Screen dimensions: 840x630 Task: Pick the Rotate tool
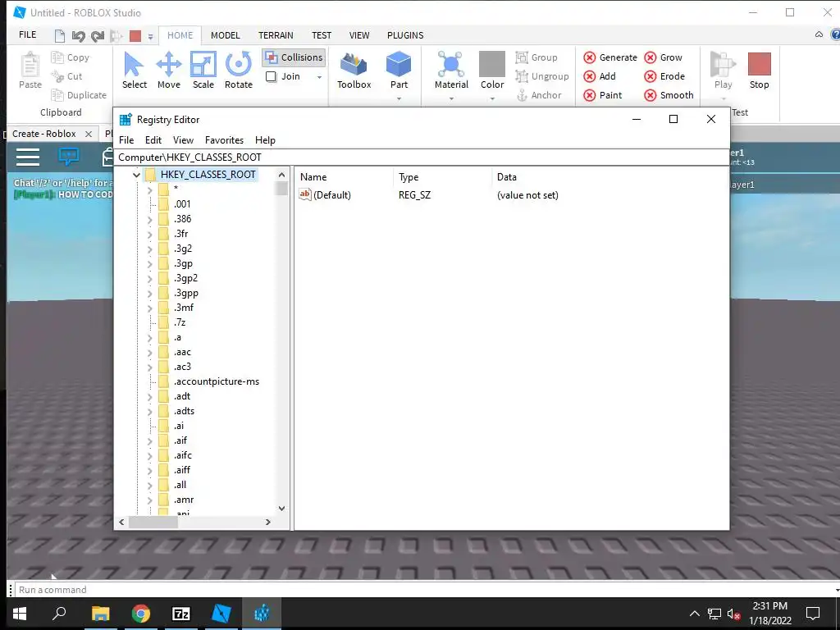click(239, 71)
